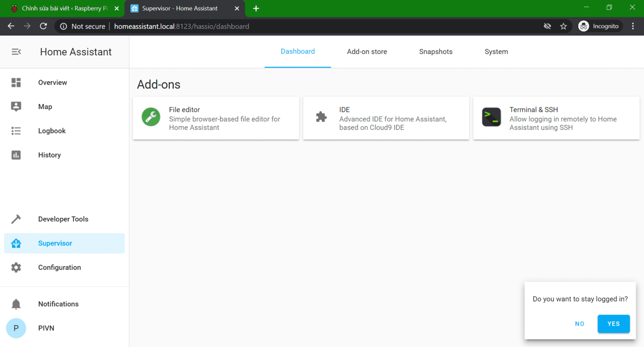Open Notifications bell icon

click(16, 304)
